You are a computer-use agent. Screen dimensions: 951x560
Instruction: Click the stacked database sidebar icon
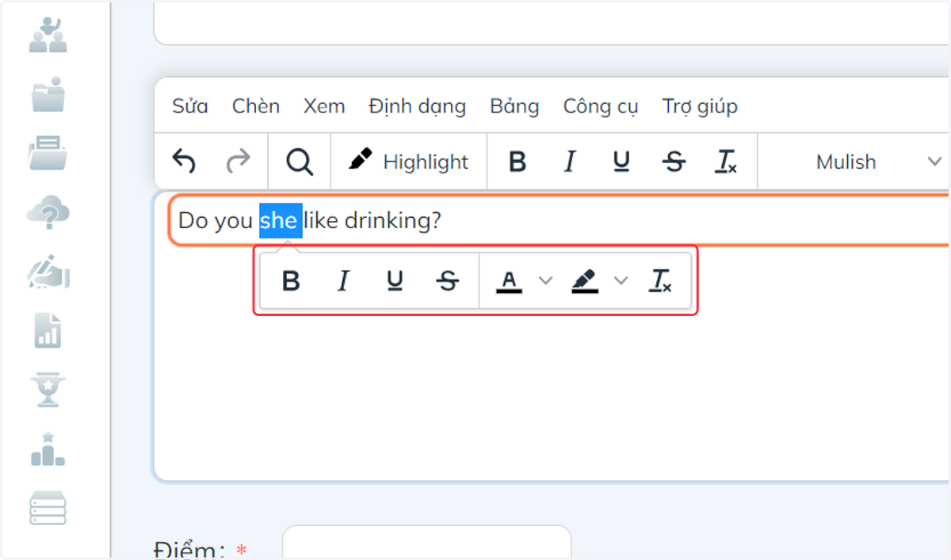point(48,508)
